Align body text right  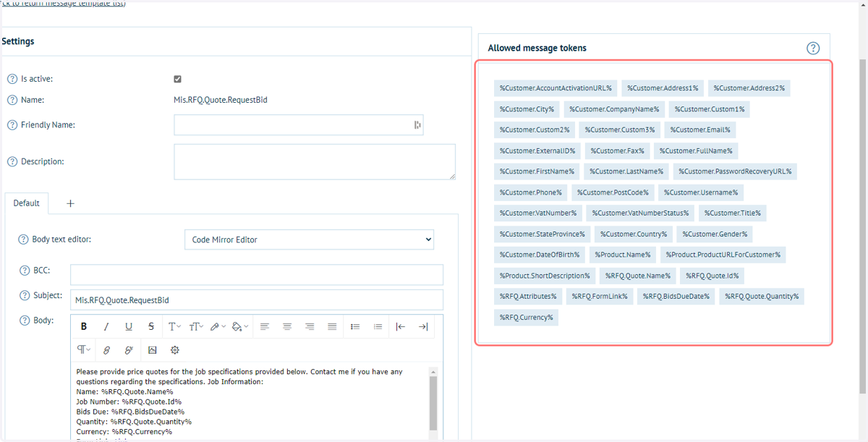pyautogui.click(x=310, y=327)
